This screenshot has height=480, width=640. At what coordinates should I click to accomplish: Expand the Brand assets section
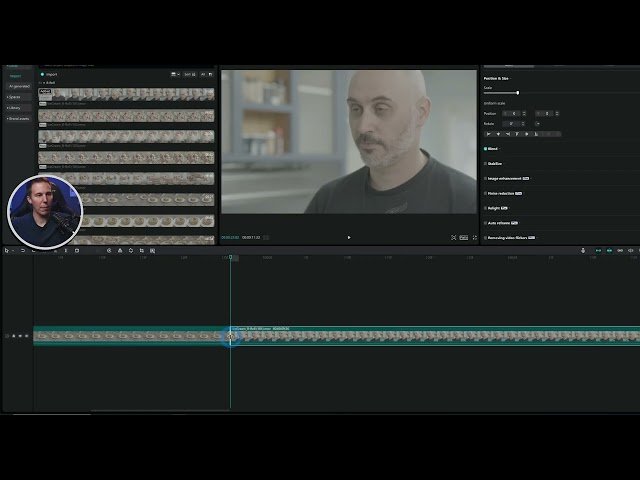[18, 118]
